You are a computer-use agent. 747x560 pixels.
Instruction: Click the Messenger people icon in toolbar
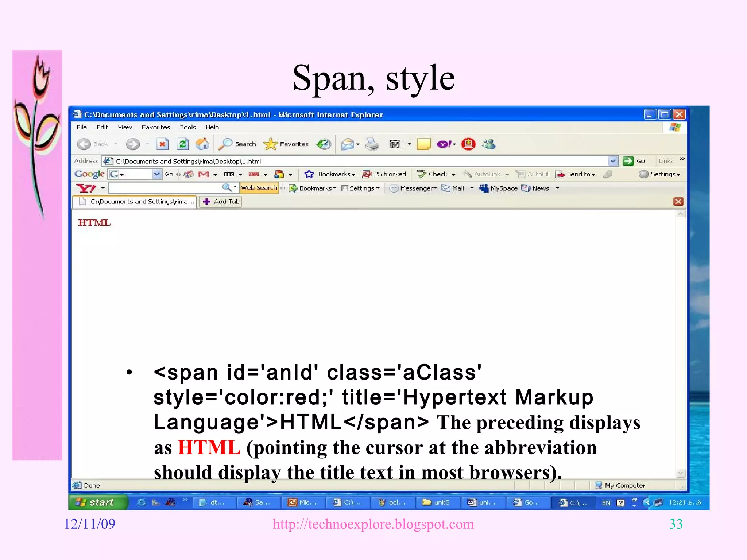[489, 144]
